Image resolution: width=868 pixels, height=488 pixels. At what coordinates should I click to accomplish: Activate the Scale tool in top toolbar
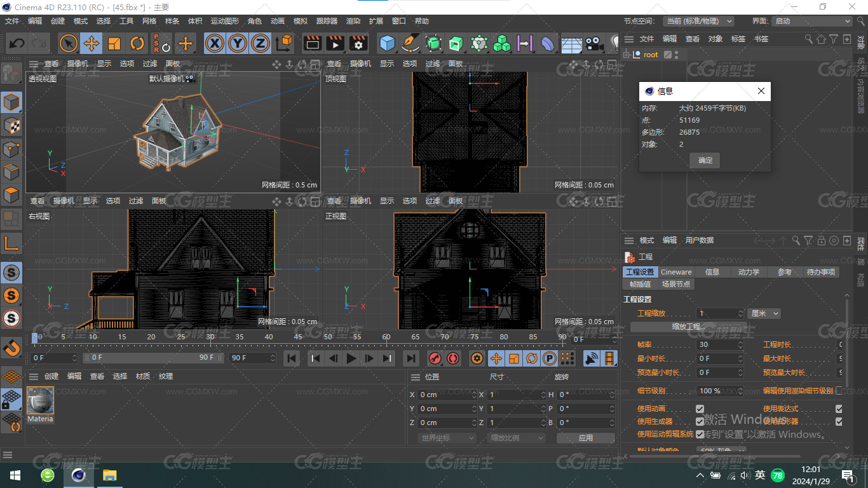click(x=114, y=43)
